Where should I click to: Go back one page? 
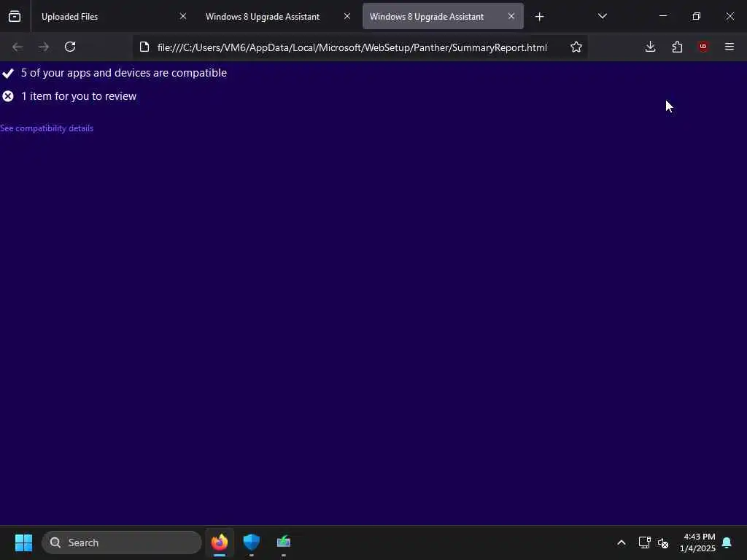(18, 47)
